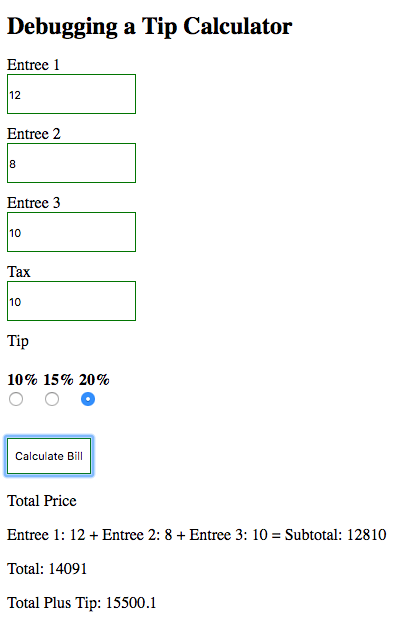Click the Total Plus Tip: 15500.1 text
Image resolution: width=416 pixels, height=638 pixels.
click(82, 603)
